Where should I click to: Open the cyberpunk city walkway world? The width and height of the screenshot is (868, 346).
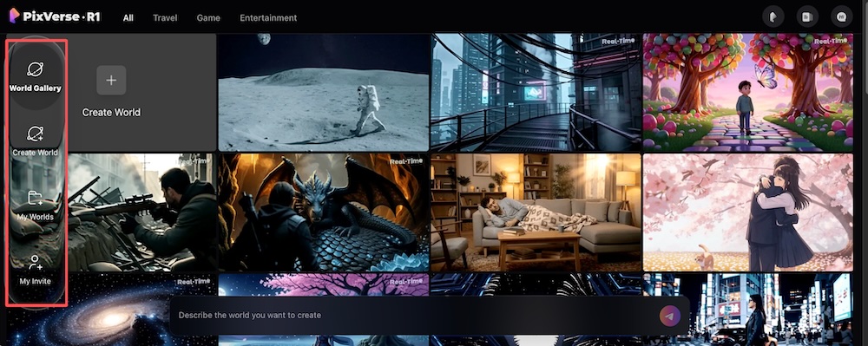click(536, 92)
